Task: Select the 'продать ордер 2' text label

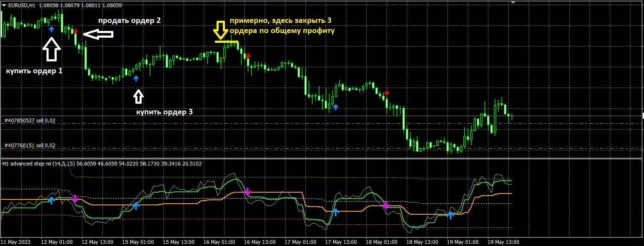Action: [x=129, y=20]
